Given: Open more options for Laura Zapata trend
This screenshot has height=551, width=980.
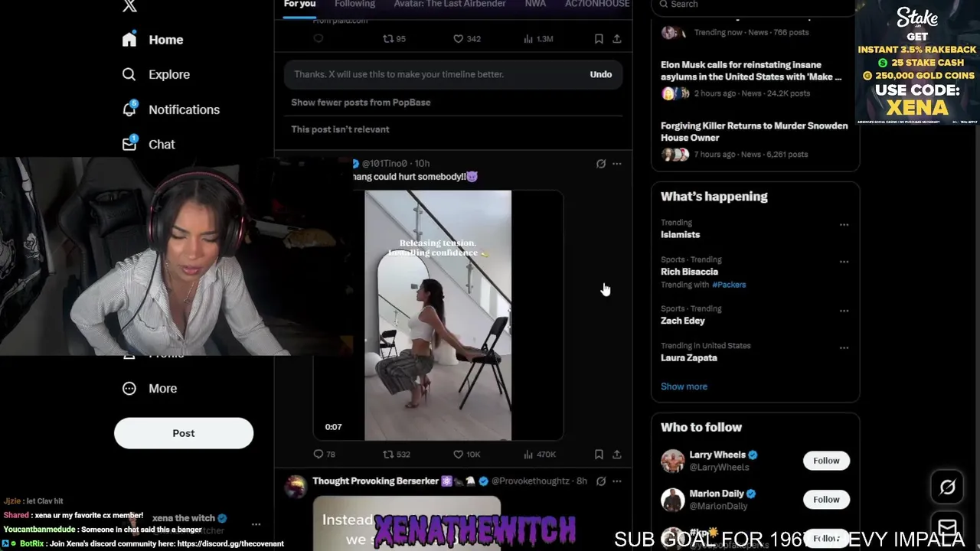Looking at the screenshot, I should 844,347.
